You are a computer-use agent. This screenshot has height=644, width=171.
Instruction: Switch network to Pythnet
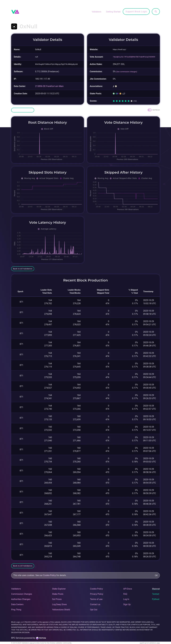pyautogui.click(x=156, y=599)
